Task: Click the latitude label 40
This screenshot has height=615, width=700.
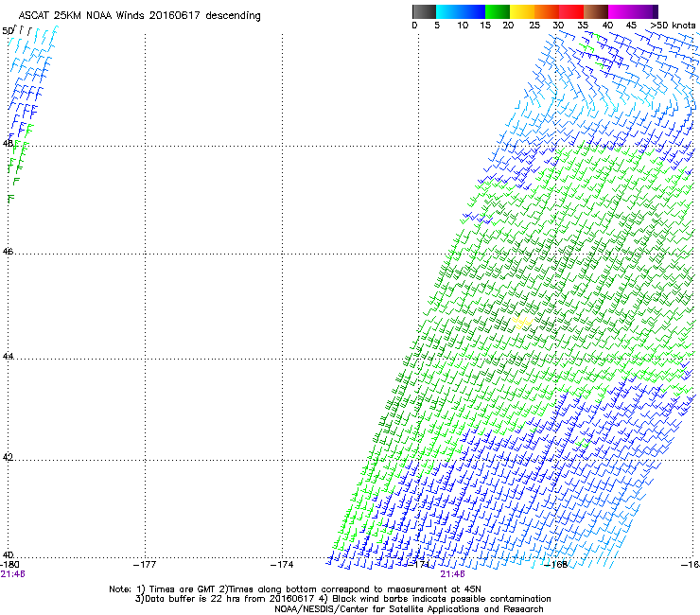Action: (x=8, y=554)
